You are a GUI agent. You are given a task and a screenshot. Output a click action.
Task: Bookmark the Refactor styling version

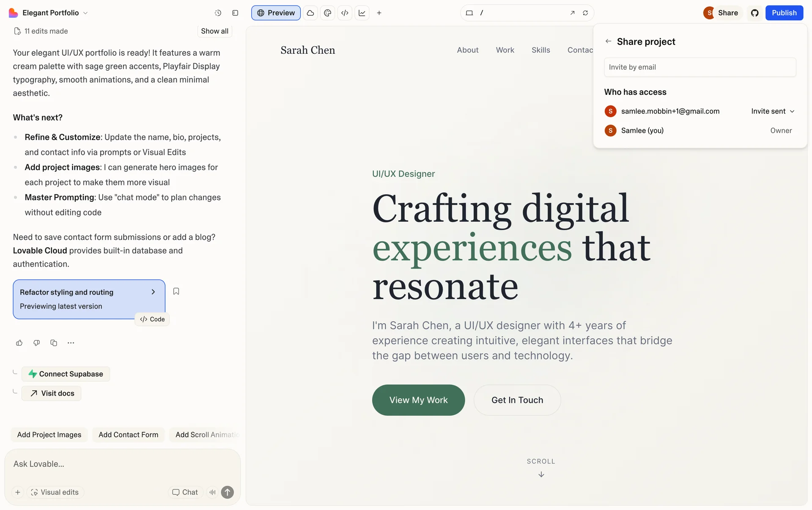[x=176, y=291]
